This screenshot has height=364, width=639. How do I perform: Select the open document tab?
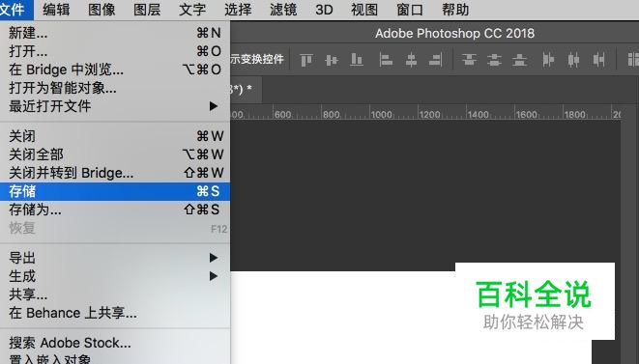[x=247, y=89]
